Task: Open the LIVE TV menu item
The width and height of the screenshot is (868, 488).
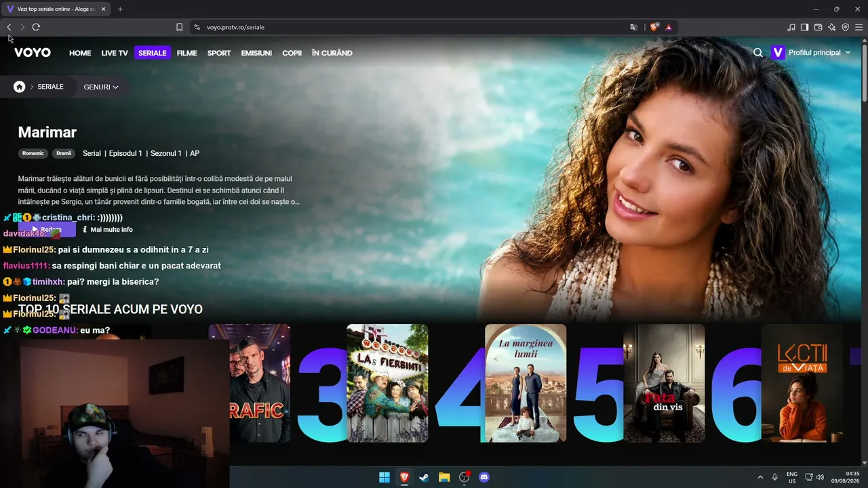Action: pos(115,53)
